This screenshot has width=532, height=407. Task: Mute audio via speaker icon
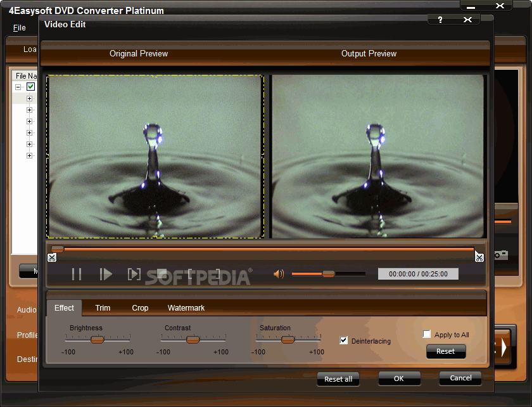pos(279,274)
